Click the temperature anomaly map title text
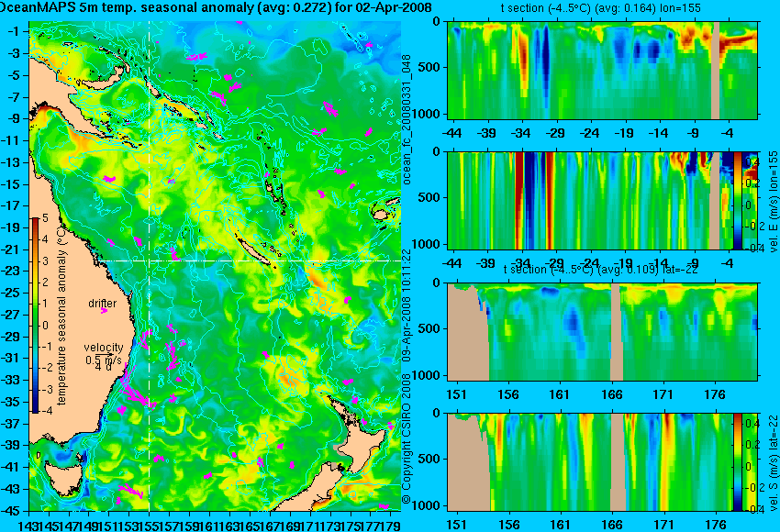The height and width of the screenshot is (532, 780). pyautogui.click(x=216, y=8)
